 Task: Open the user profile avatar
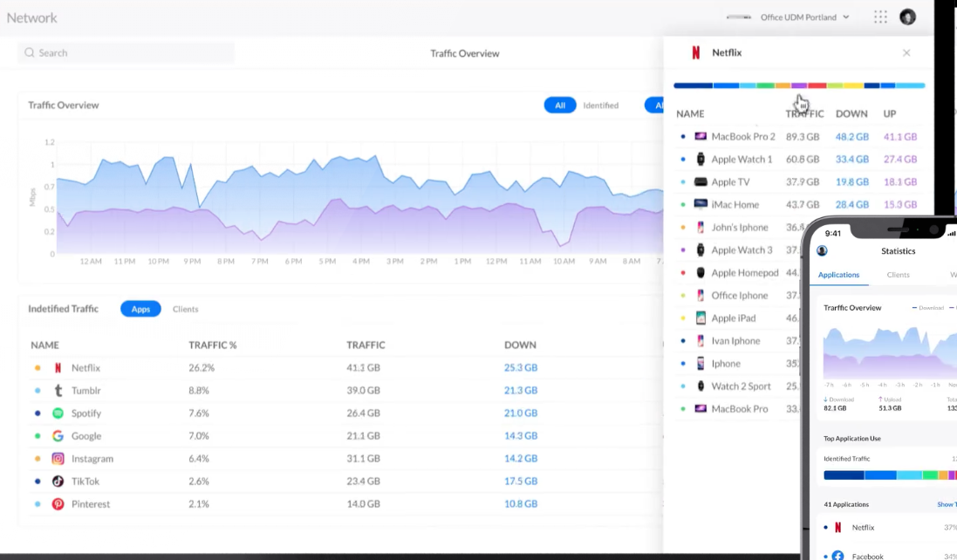[907, 17]
